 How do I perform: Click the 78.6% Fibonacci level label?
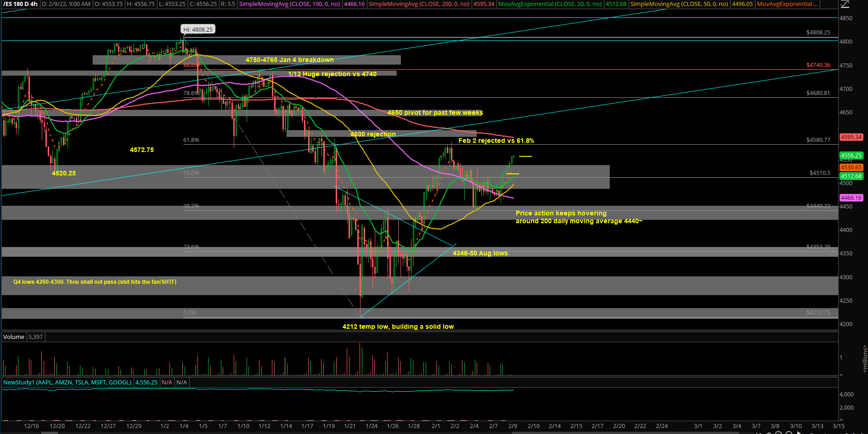(191, 93)
